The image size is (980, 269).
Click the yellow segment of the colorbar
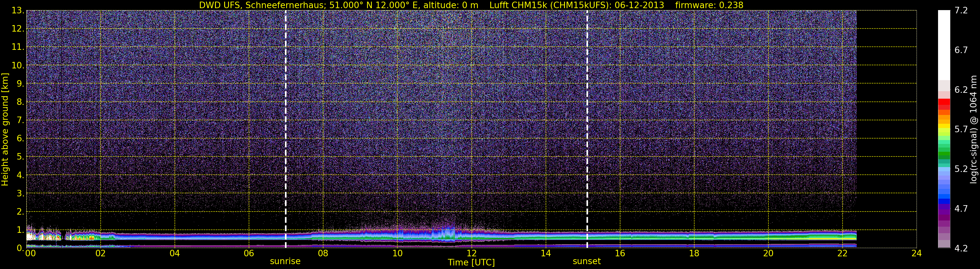[x=944, y=126]
